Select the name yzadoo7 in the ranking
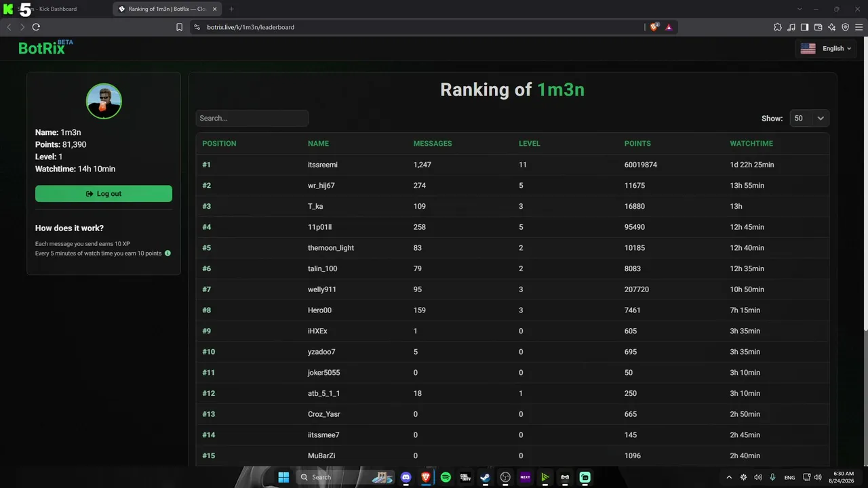 click(321, 352)
